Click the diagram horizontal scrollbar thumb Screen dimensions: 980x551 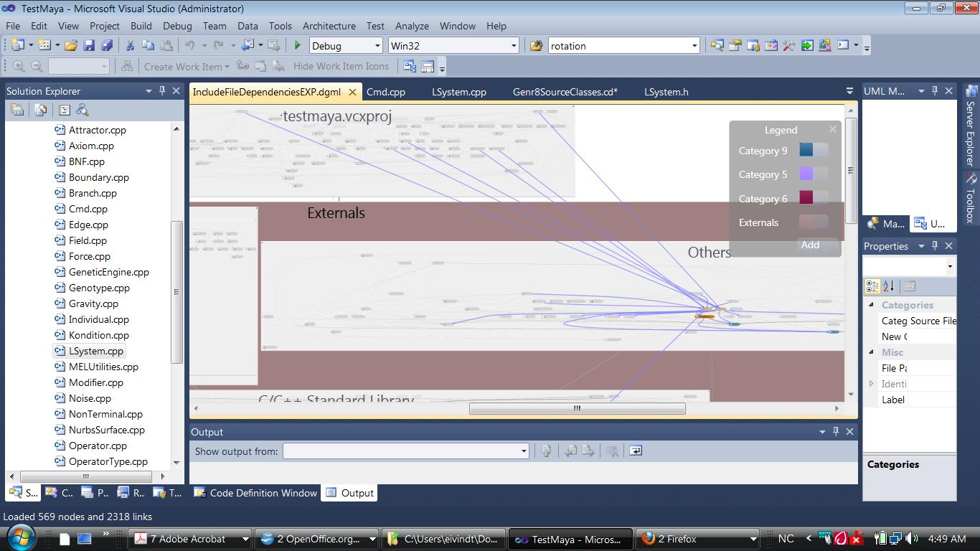click(577, 408)
